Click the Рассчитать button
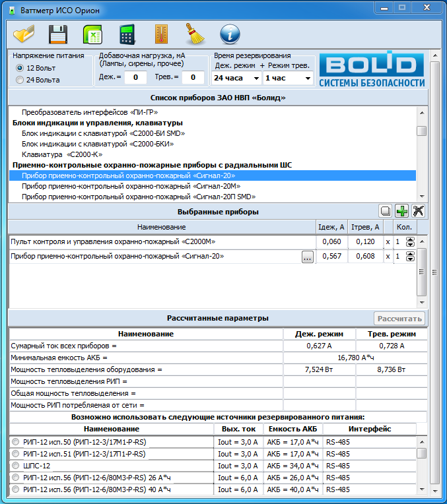Viewport: 447px width, 504px height. (x=399, y=319)
